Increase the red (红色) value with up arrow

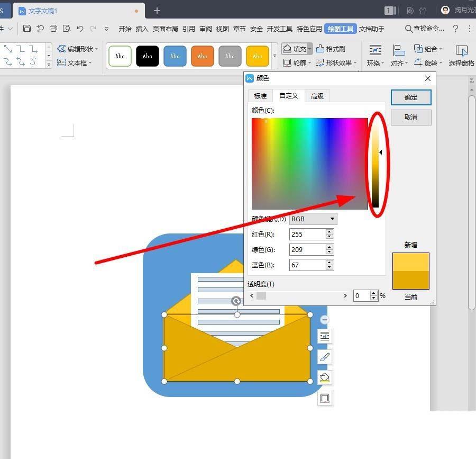pyautogui.click(x=329, y=231)
